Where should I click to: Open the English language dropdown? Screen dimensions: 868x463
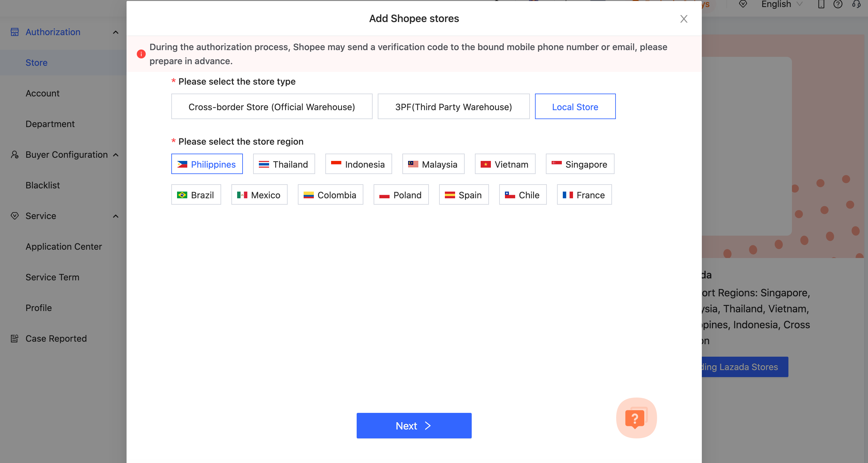(781, 4)
